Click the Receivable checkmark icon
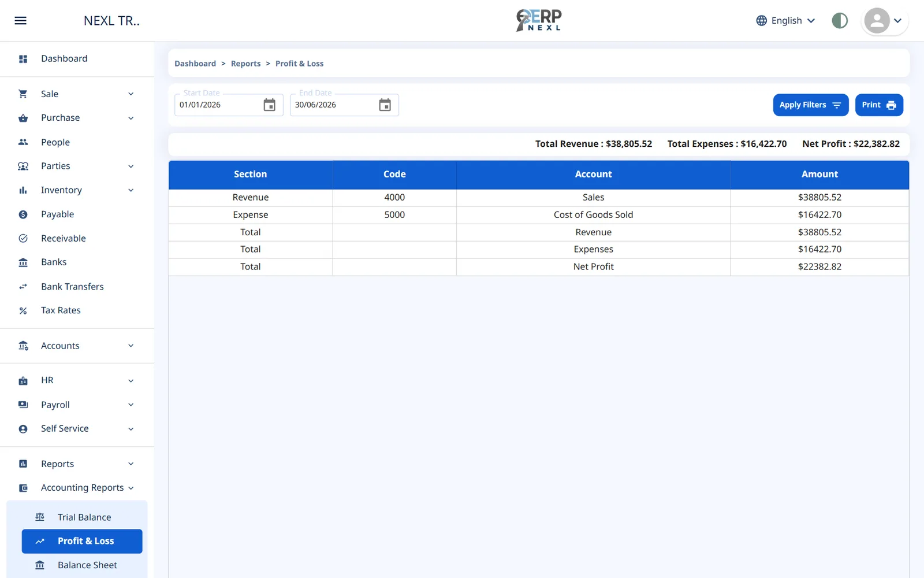 23,238
